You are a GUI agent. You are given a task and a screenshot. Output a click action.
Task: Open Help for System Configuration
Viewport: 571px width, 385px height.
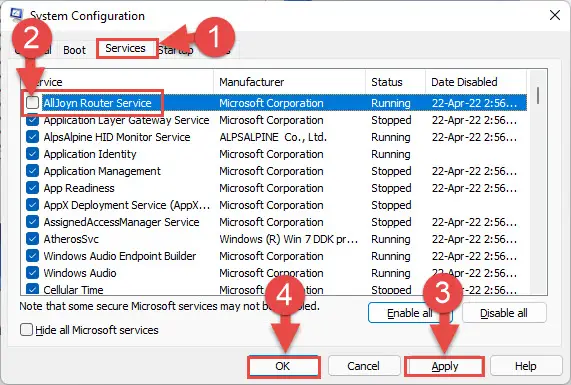525,366
